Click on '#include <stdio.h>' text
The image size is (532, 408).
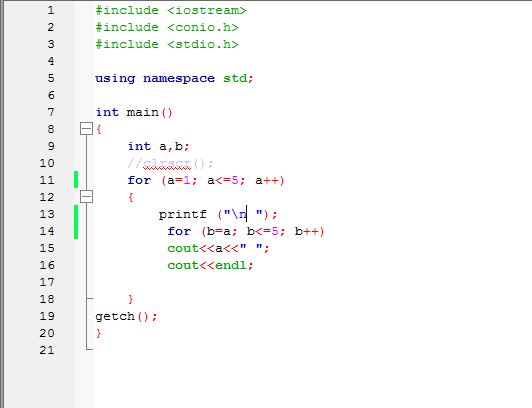167,44
